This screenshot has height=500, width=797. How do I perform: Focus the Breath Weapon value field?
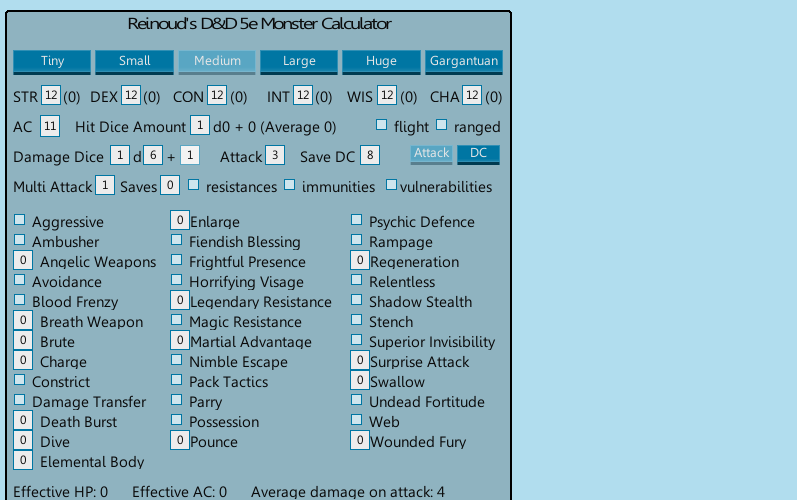[23, 320]
